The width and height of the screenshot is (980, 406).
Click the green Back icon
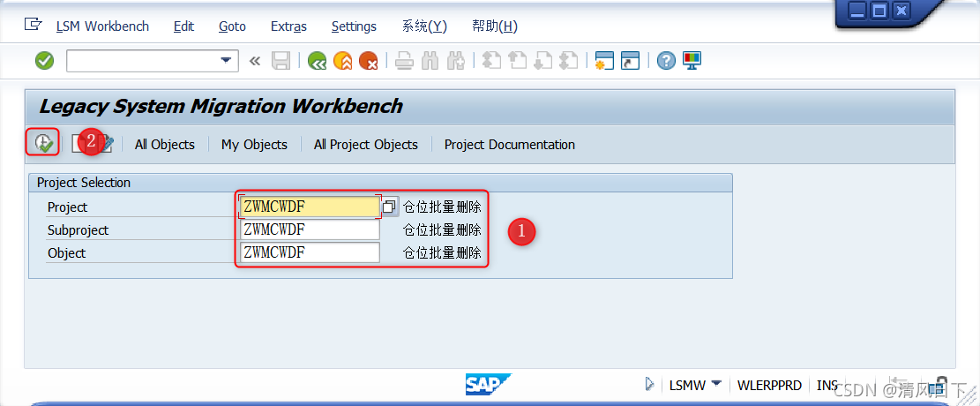point(318,61)
